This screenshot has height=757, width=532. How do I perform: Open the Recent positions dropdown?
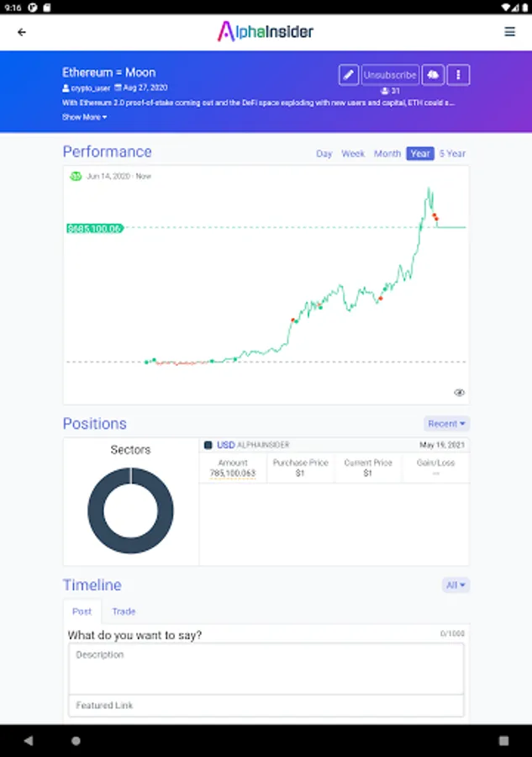coord(446,424)
